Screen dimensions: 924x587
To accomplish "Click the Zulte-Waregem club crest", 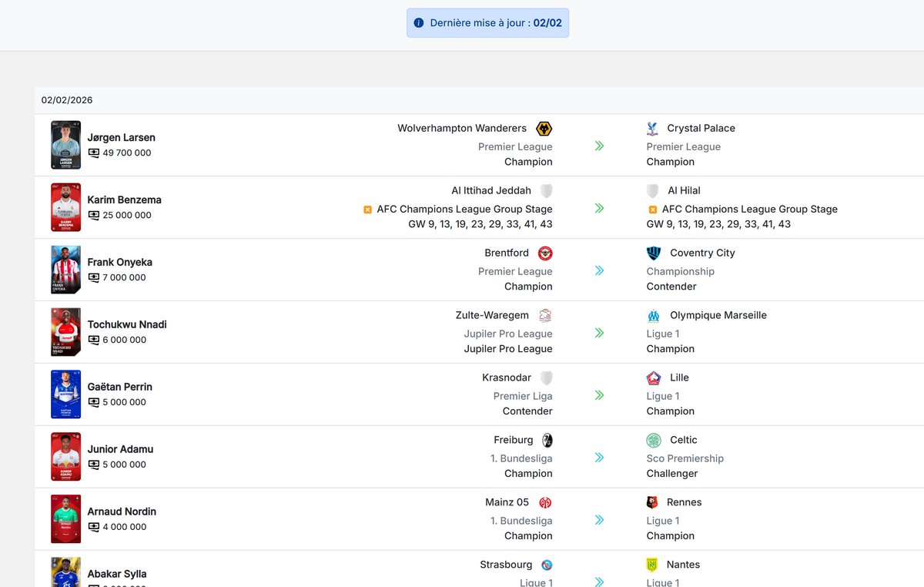I will click(545, 316).
